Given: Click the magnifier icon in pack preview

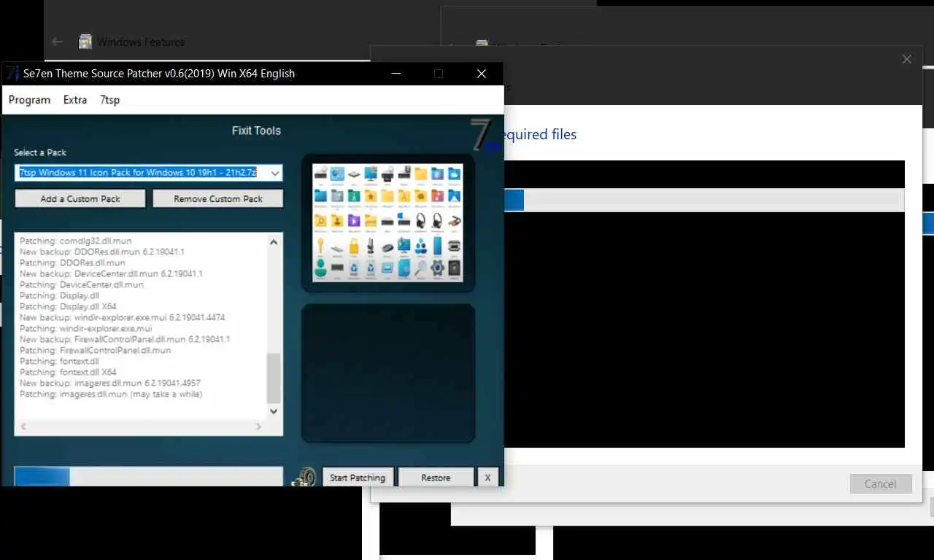Looking at the screenshot, I should click(421, 267).
